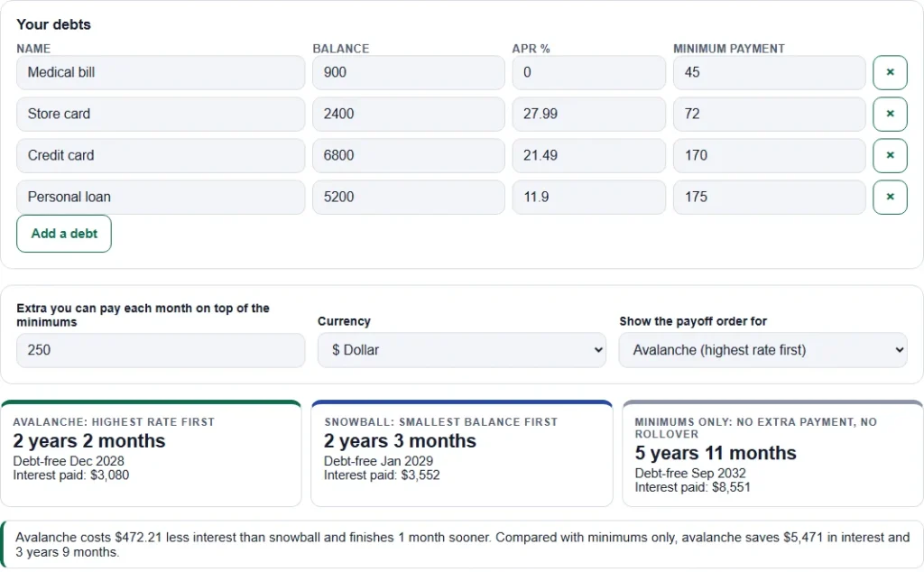This screenshot has height=572, width=924.
Task: Click the 'Extra you can pay each month' label
Action: point(143,315)
